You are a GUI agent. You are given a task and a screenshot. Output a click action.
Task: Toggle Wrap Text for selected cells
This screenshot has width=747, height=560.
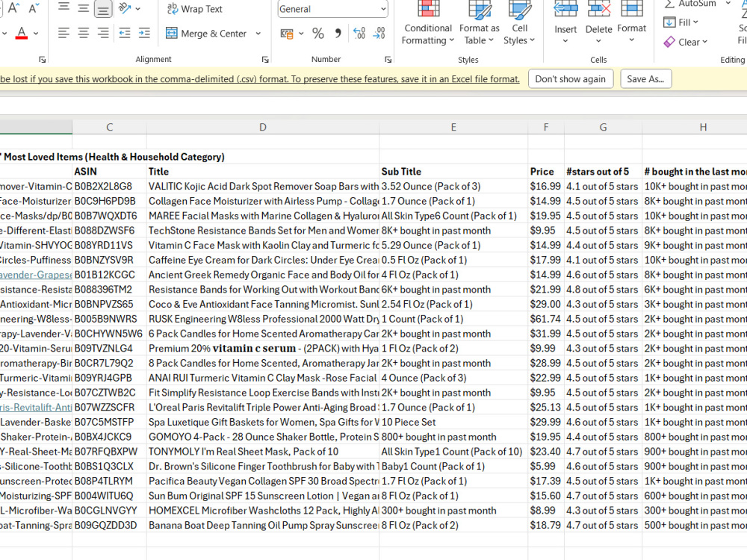(194, 8)
